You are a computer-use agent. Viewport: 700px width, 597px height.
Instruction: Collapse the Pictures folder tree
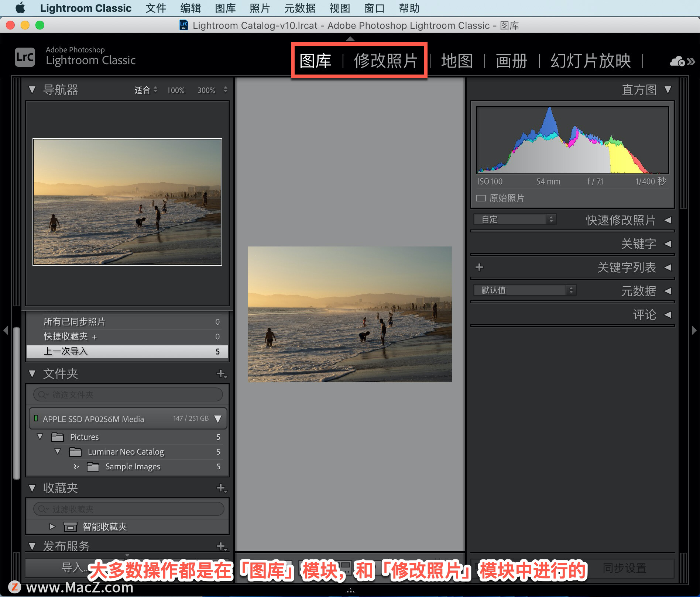[40, 436]
